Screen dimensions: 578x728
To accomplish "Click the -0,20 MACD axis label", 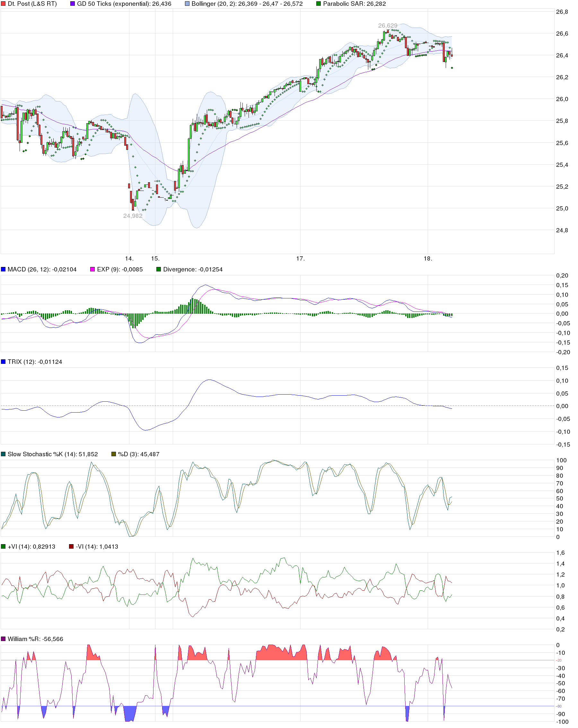I will (x=563, y=352).
